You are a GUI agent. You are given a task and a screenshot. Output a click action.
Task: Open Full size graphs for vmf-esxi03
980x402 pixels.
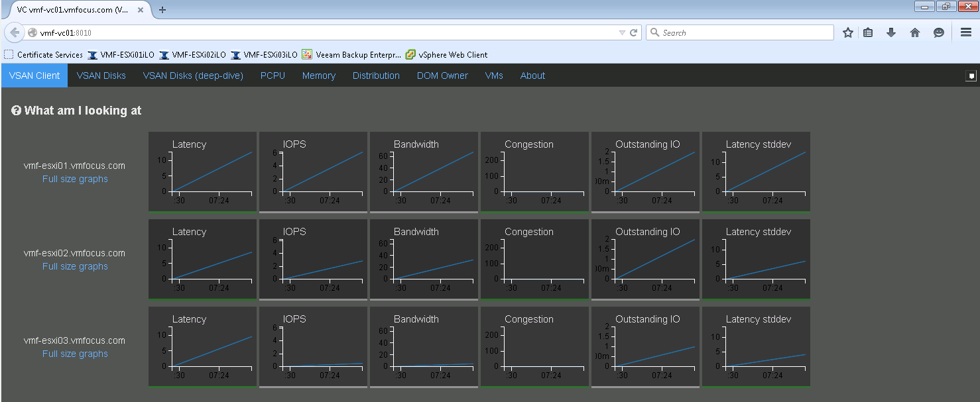point(75,354)
